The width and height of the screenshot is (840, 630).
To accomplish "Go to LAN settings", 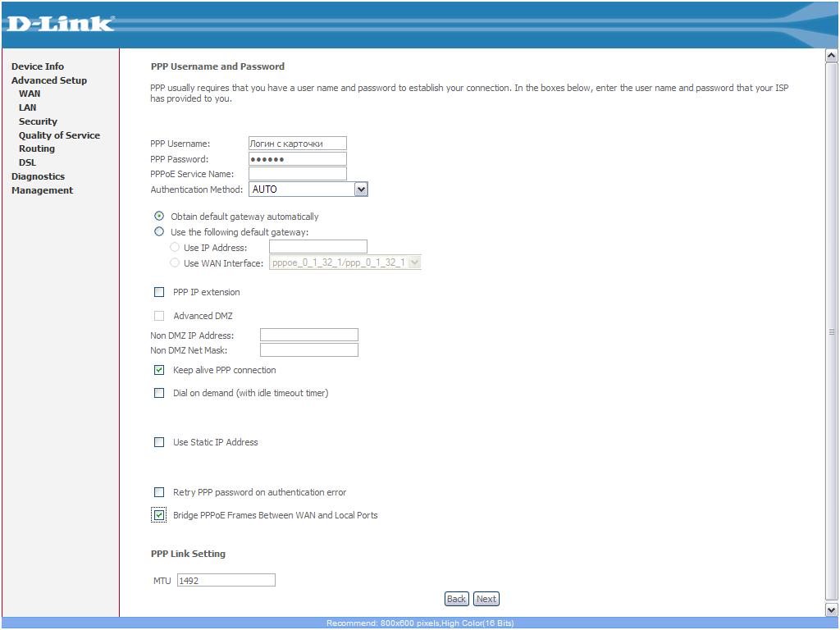I will [27, 107].
